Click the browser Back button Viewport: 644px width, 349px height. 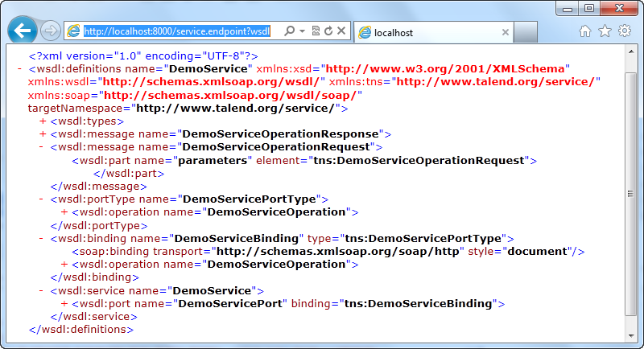pyautogui.click(x=22, y=31)
